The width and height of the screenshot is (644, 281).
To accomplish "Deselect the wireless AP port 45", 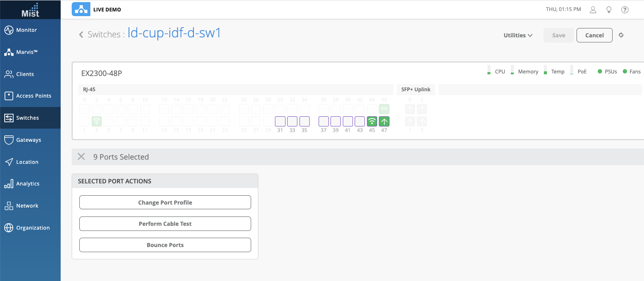I will (372, 121).
